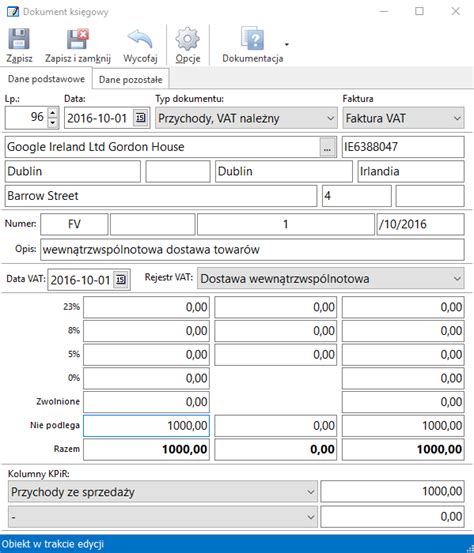This screenshot has height=553, width=474.
Task: Open the Dokumentacja help icon
Action: pyautogui.click(x=252, y=38)
